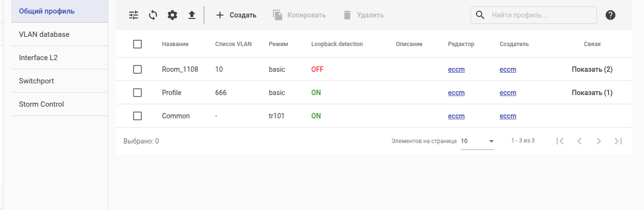
Task: Click the refresh table icon
Action: (153, 15)
